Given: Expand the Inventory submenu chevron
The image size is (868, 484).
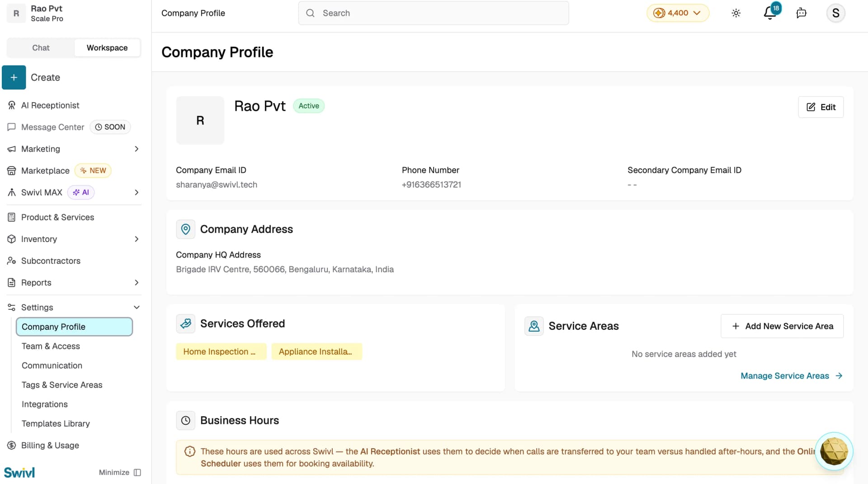Looking at the screenshot, I should (137, 239).
